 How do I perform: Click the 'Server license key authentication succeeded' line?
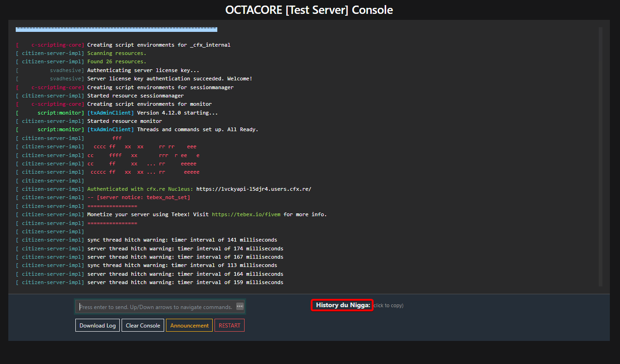pyautogui.click(x=170, y=79)
